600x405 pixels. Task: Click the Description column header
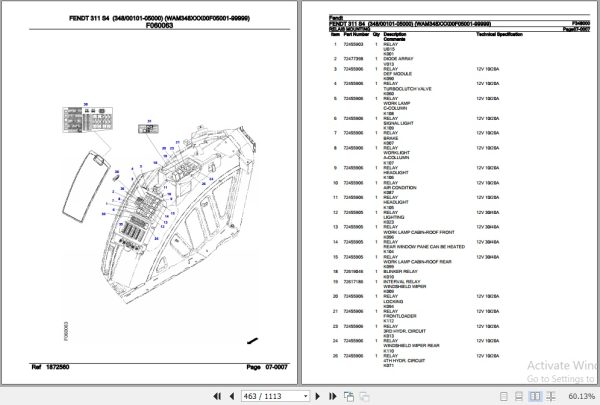tap(395, 34)
